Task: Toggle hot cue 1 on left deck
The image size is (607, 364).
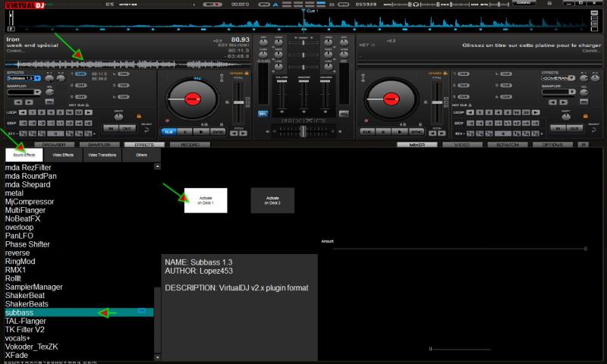Action: 81,74
